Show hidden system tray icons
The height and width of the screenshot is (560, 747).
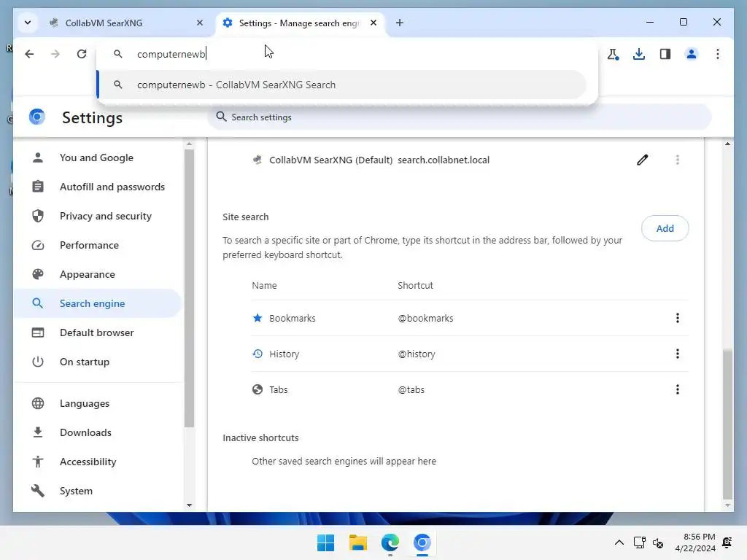pyautogui.click(x=619, y=542)
